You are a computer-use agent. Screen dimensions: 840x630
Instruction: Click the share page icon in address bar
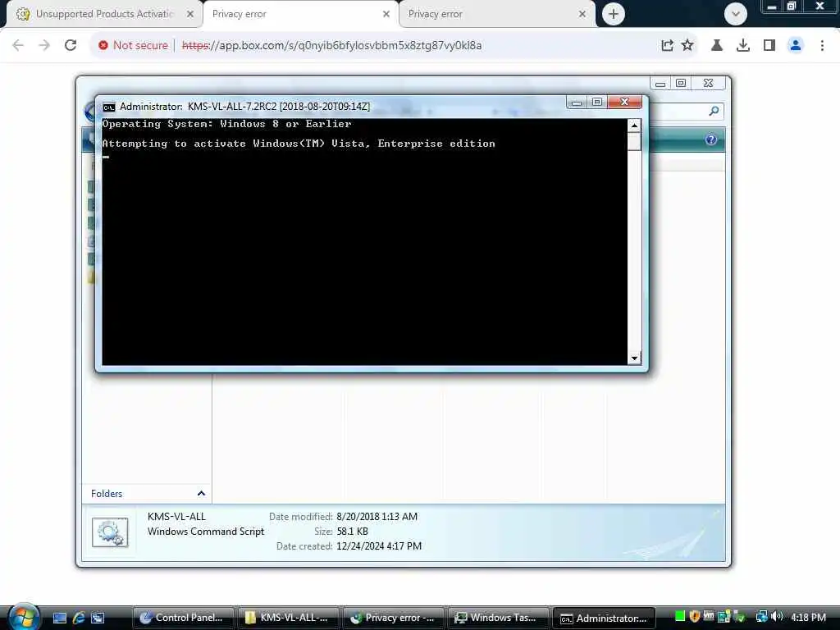point(667,46)
